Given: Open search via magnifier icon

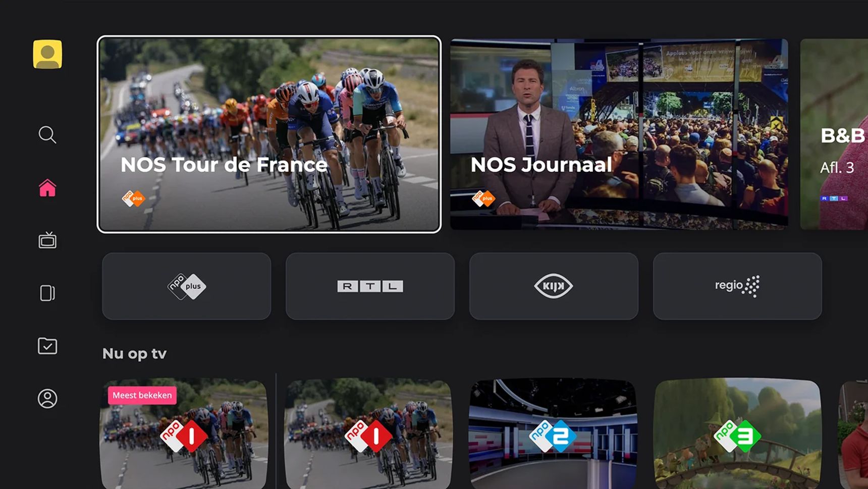Looking at the screenshot, I should pos(47,135).
